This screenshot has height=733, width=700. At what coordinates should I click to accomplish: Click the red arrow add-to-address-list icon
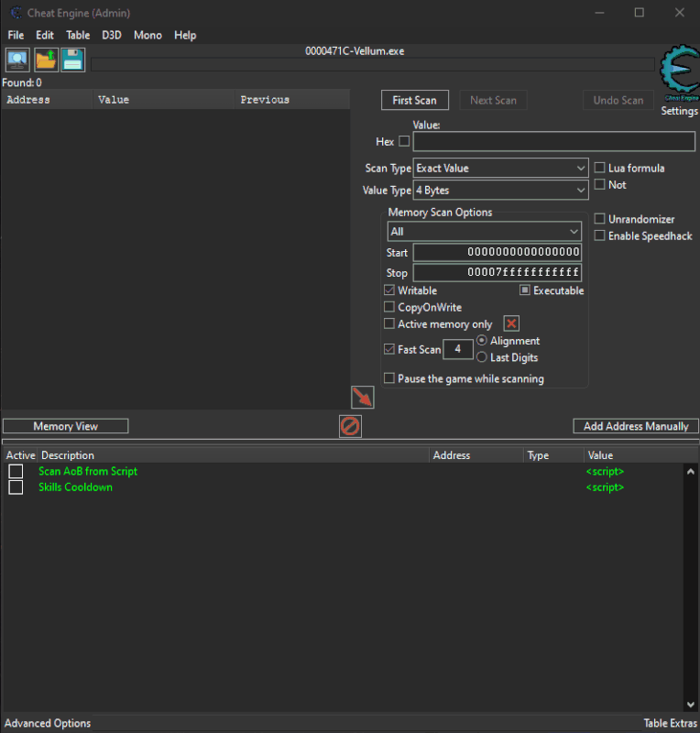pos(363,398)
